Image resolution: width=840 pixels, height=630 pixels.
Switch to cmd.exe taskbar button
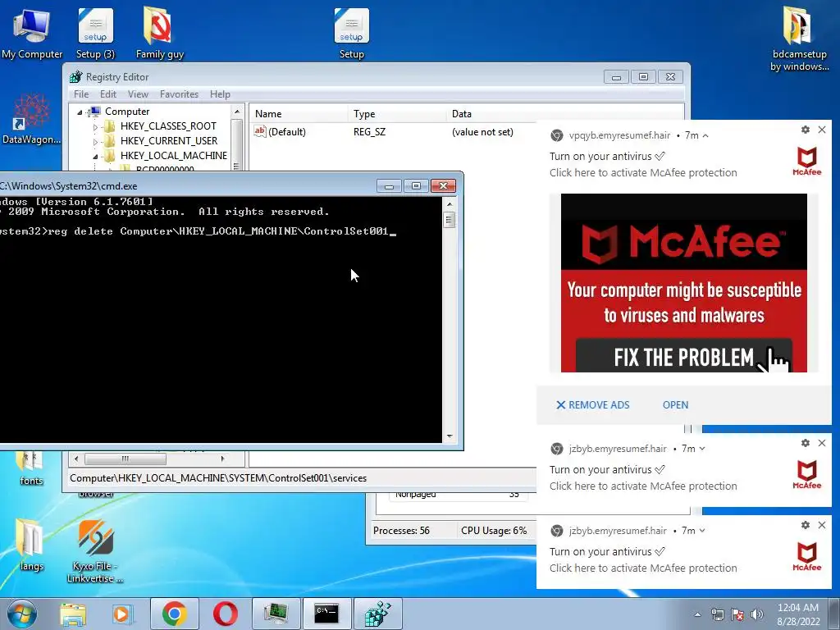coord(326,614)
